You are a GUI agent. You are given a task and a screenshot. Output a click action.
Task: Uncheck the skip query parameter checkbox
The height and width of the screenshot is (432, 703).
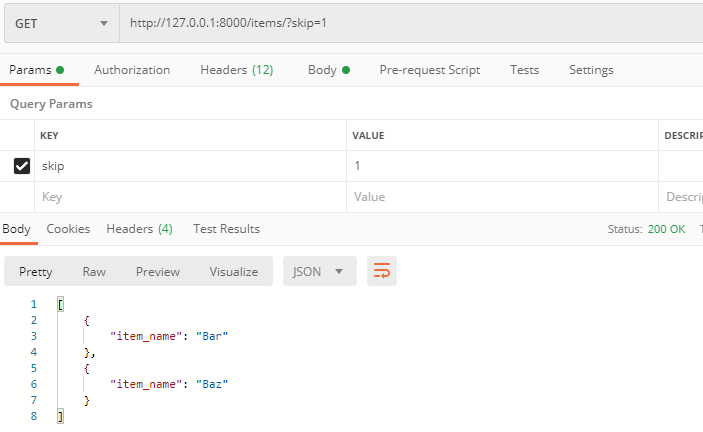point(21,166)
